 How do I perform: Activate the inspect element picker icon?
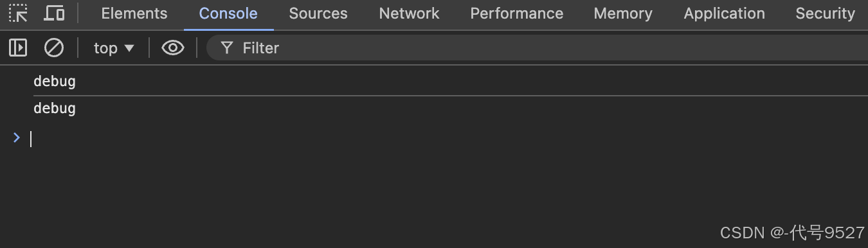18,13
